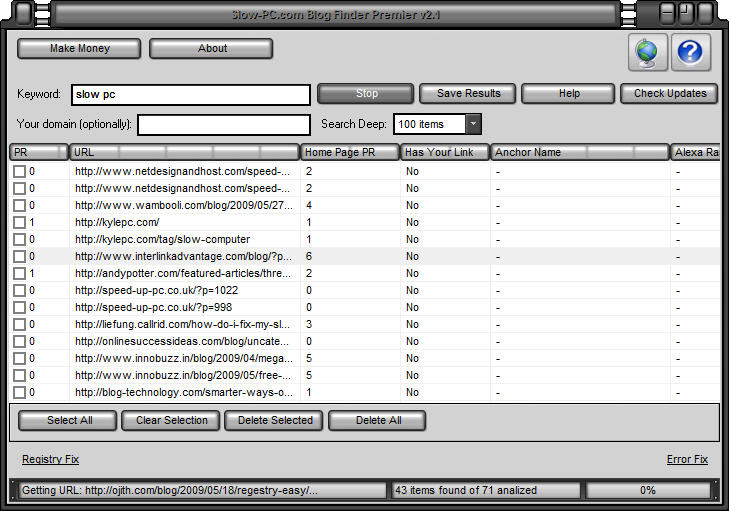Select URL http://onlinesuccessideas.com/blog/uncate...
Viewport: 729px width, 511px height.
(x=182, y=342)
